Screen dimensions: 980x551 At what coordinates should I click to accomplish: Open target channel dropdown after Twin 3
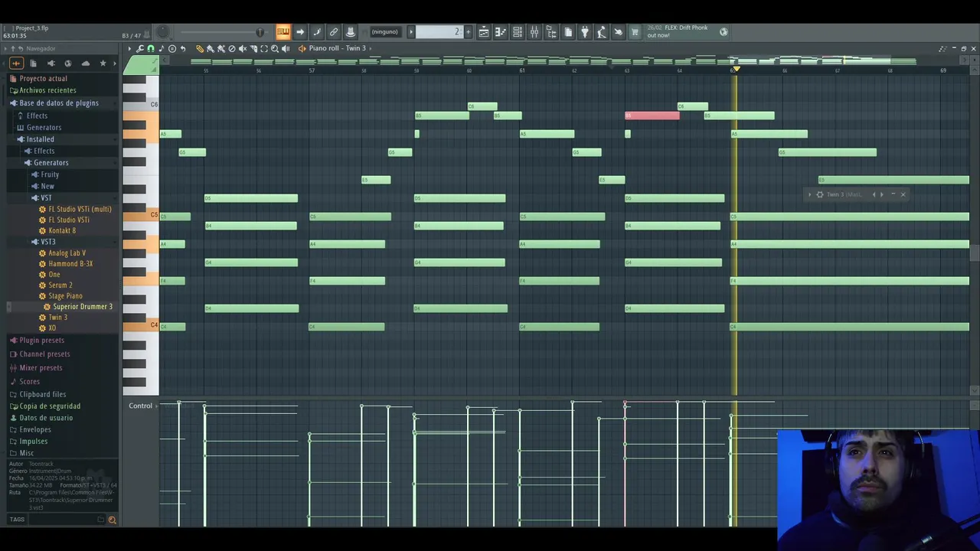point(371,48)
